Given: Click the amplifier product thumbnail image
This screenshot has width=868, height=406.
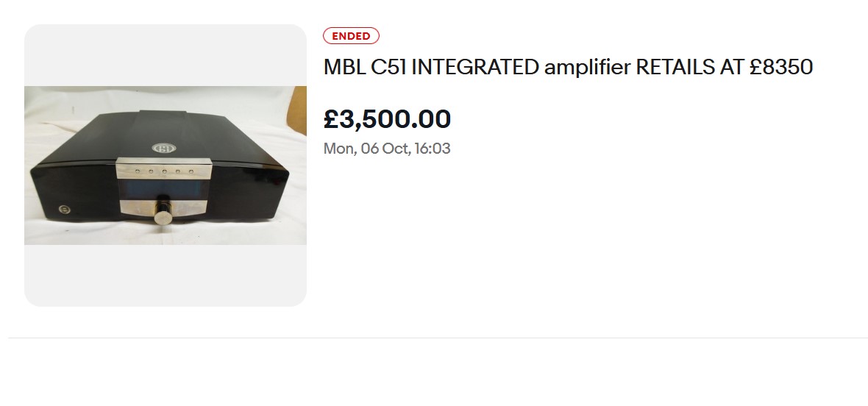Looking at the screenshot, I should point(166,165).
